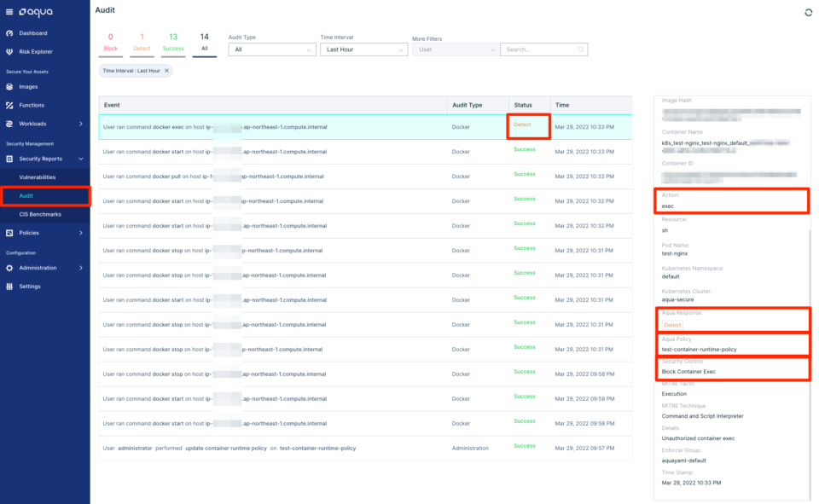Open the Images section in the sidebar

[x=27, y=86]
